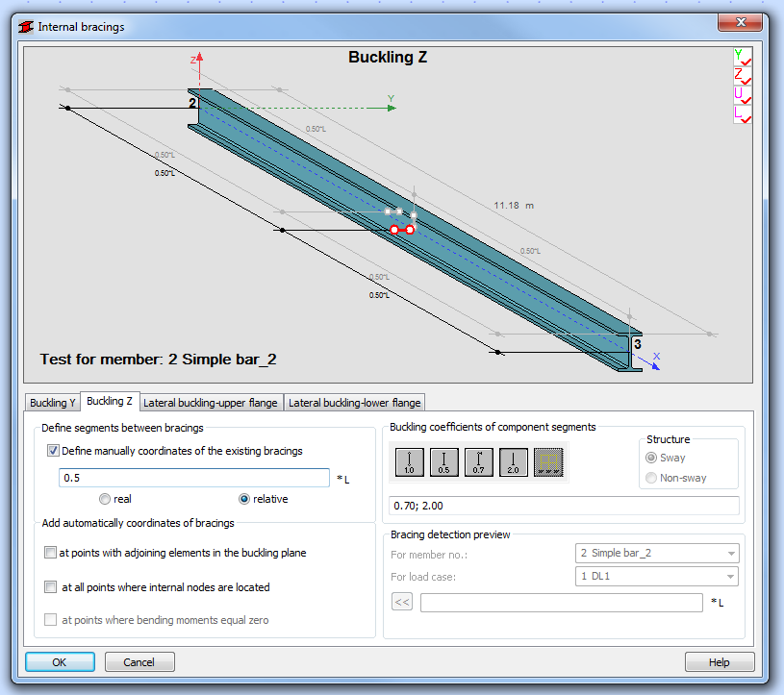Select the buckling coefficient 1.0 icon
This screenshot has height=695, width=784.
pyautogui.click(x=409, y=462)
